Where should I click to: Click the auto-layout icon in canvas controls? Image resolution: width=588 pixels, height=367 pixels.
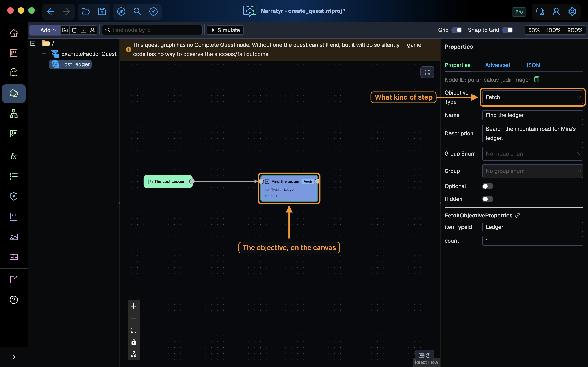click(x=134, y=354)
